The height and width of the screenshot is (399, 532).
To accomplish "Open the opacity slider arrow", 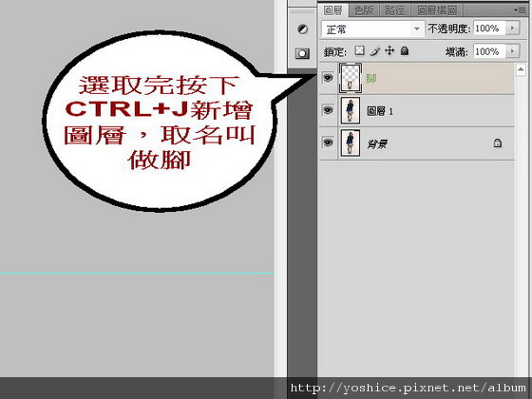I will (513, 28).
